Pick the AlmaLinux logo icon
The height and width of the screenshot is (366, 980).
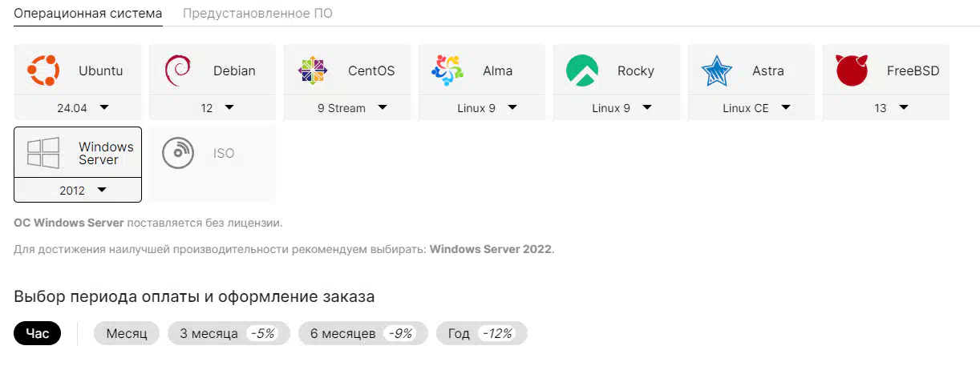(447, 70)
